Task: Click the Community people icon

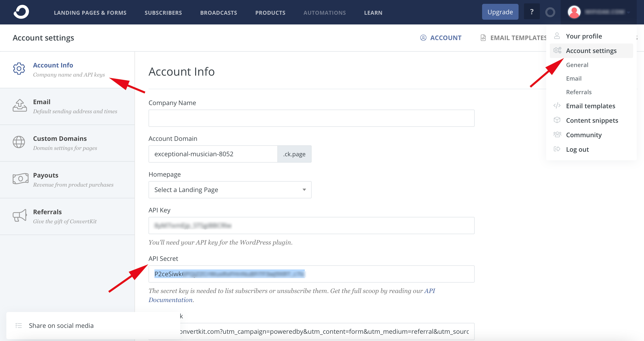Action: pyautogui.click(x=557, y=134)
